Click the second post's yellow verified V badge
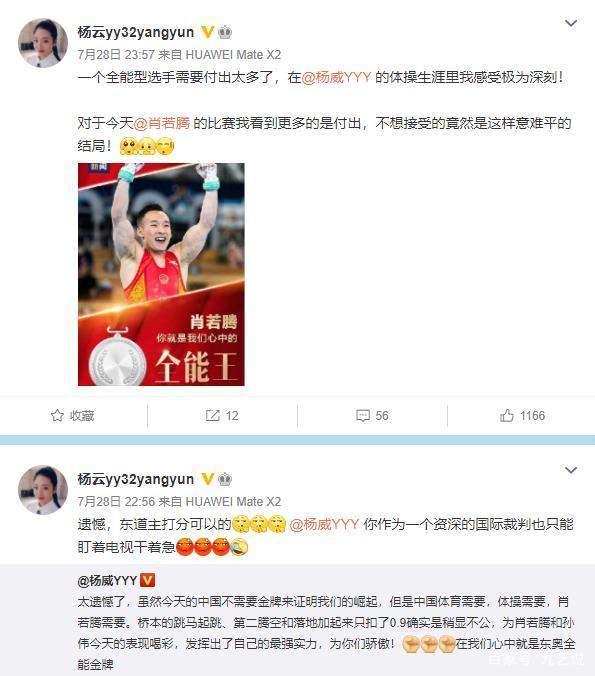 208,479
